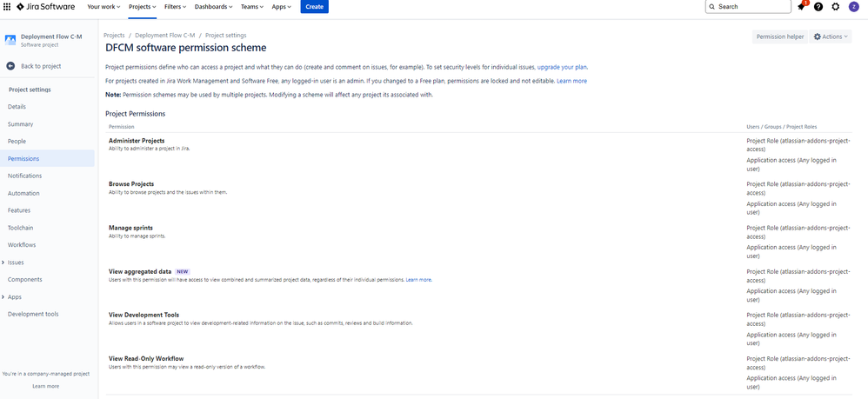Click Learn more about Free plan permissions
This screenshot has height=399, width=868.
pyautogui.click(x=571, y=81)
